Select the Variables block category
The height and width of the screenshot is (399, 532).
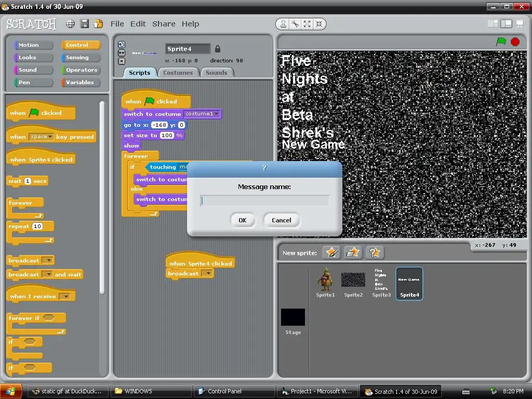pyautogui.click(x=81, y=83)
